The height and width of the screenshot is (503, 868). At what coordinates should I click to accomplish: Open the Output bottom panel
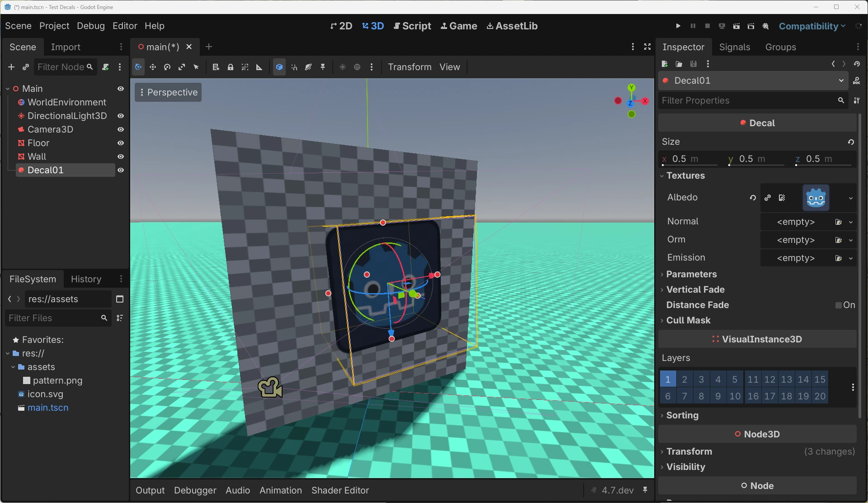point(150,490)
